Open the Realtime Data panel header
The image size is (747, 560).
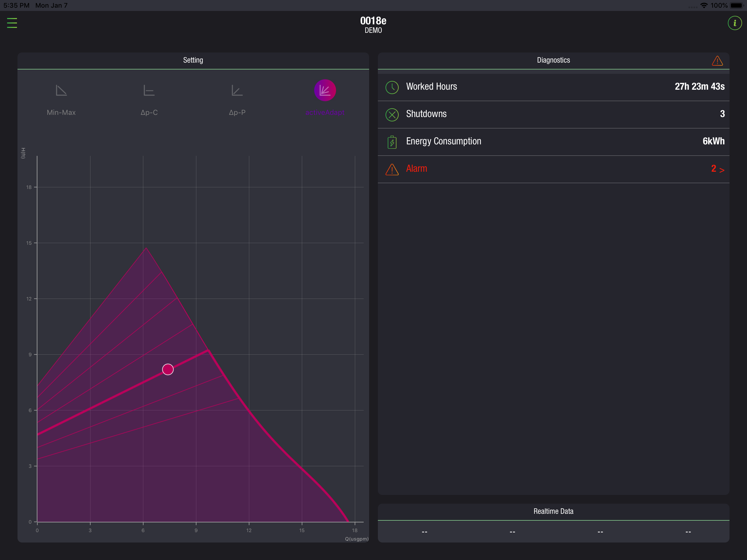[x=553, y=511]
